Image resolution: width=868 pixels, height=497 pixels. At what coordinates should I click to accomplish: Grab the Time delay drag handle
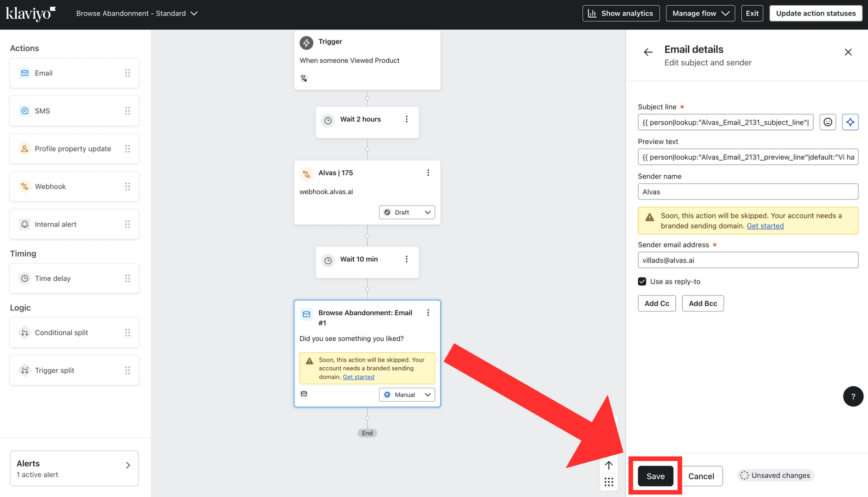coord(127,278)
